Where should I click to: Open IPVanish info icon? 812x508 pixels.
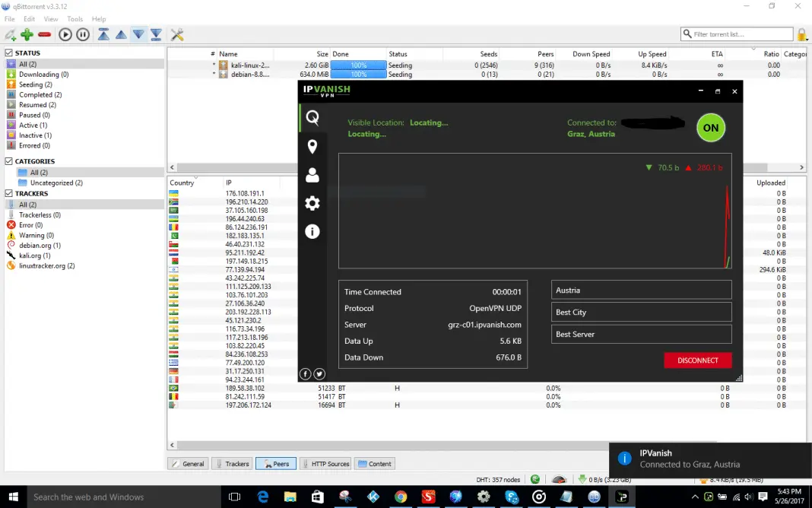[x=312, y=231]
